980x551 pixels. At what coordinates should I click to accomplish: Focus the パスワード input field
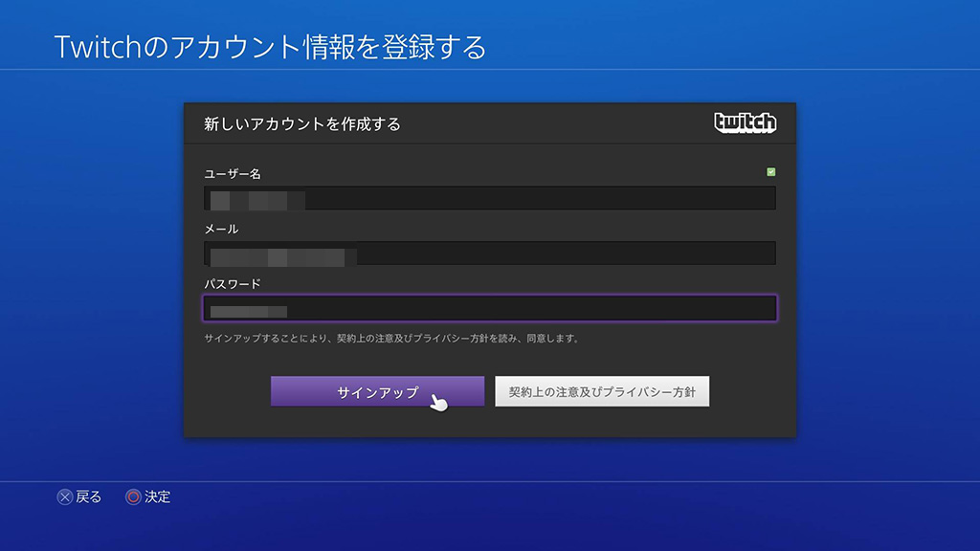tap(490, 308)
